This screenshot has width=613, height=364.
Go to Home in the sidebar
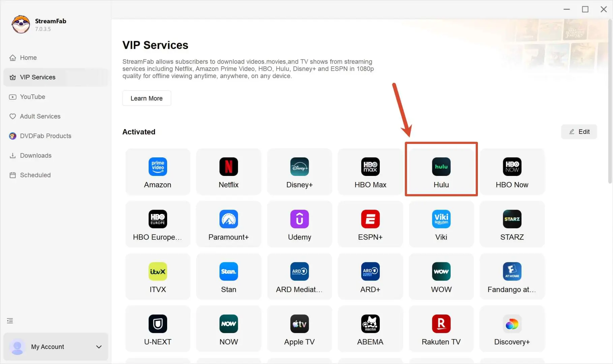click(56, 58)
